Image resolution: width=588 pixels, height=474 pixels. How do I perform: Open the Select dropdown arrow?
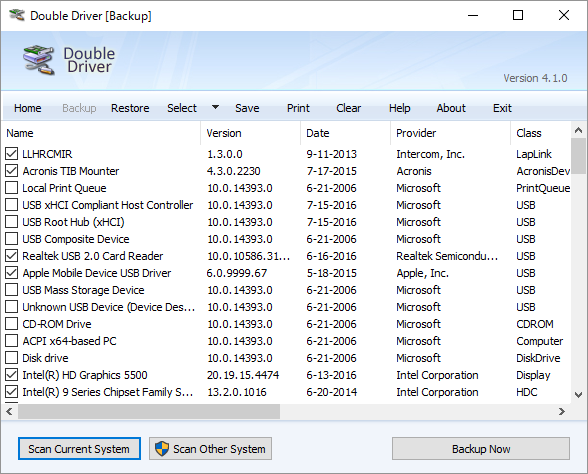click(215, 107)
